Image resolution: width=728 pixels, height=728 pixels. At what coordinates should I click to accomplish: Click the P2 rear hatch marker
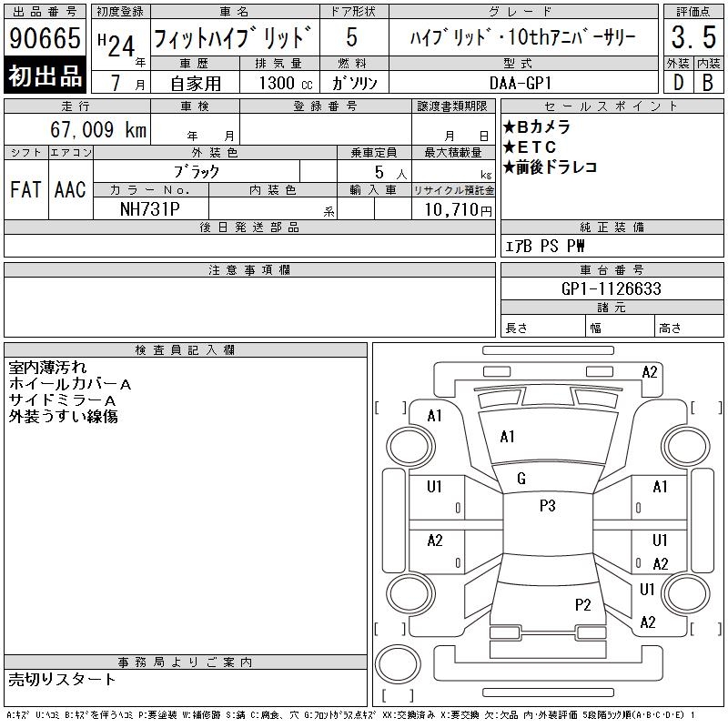582,604
